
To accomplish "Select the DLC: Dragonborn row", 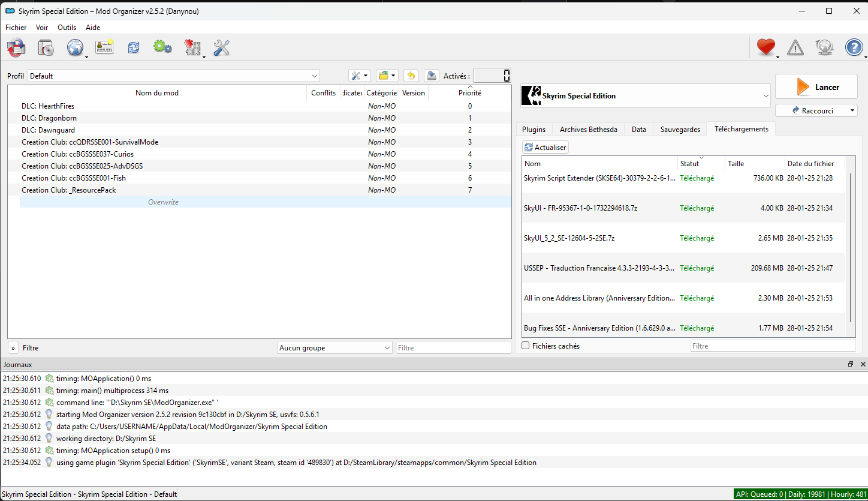I will point(260,118).
